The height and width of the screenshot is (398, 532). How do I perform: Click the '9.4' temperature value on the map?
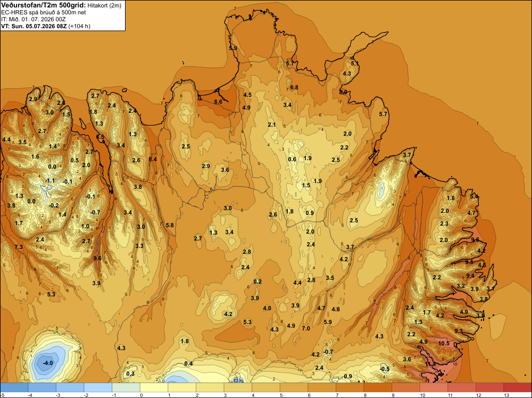470,276
